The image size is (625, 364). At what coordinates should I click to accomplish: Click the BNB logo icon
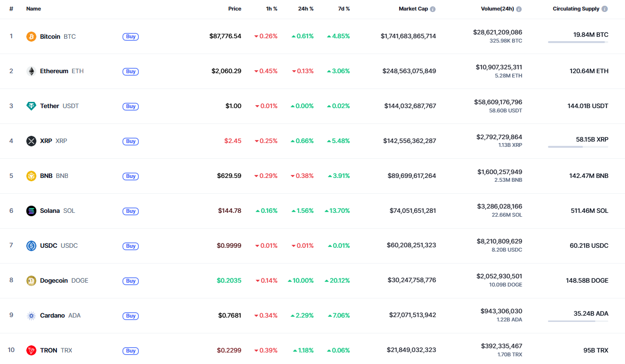31,176
